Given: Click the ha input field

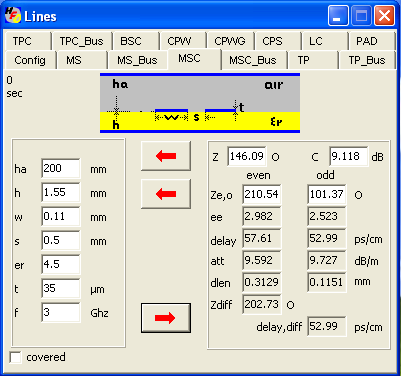Looking at the screenshot, I should coord(61,168).
